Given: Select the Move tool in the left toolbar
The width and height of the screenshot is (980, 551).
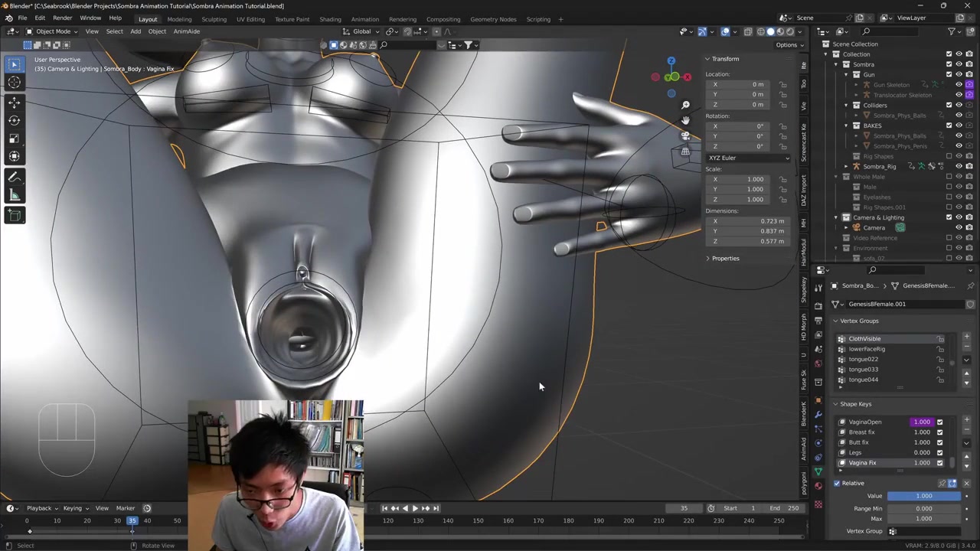Looking at the screenshot, I should tap(14, 102).
